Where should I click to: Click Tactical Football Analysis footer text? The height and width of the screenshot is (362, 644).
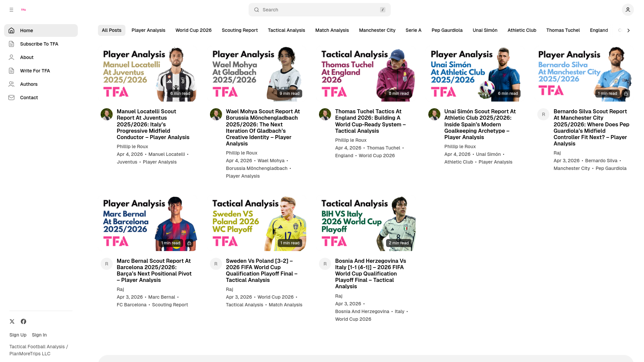pyautogui.click(x=39, y=350)
